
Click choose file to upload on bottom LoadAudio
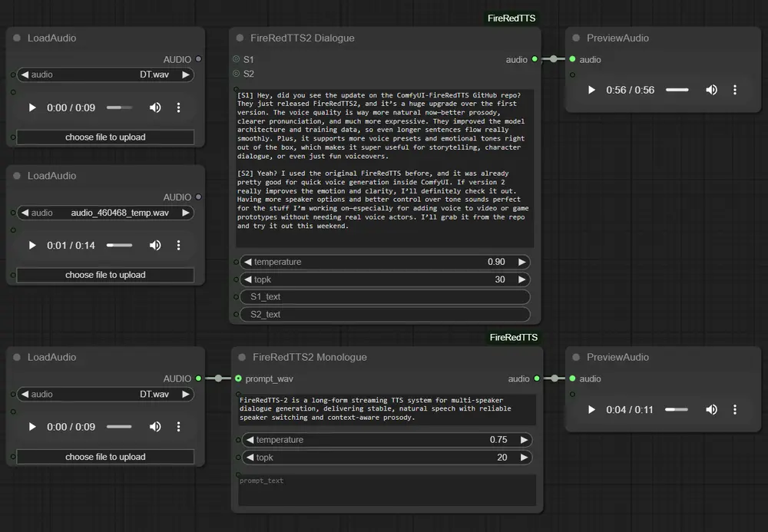pyautogui.click(x=105, y=457)
